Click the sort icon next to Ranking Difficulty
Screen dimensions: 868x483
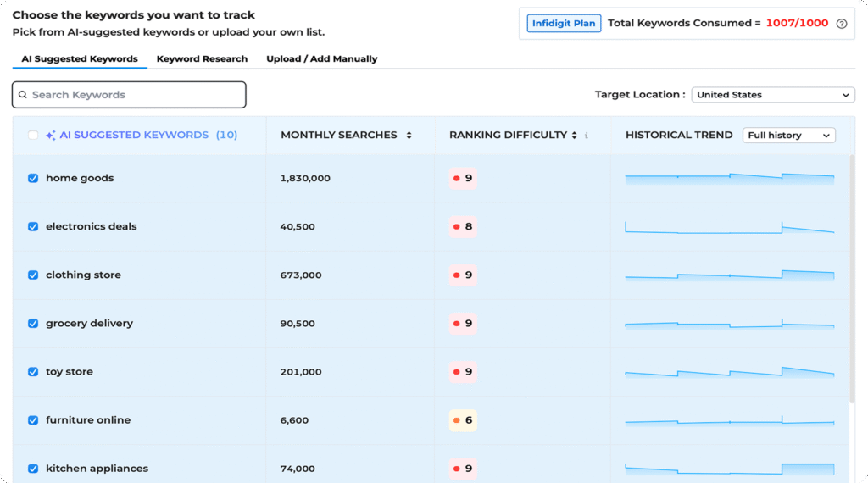click(574, 136)
